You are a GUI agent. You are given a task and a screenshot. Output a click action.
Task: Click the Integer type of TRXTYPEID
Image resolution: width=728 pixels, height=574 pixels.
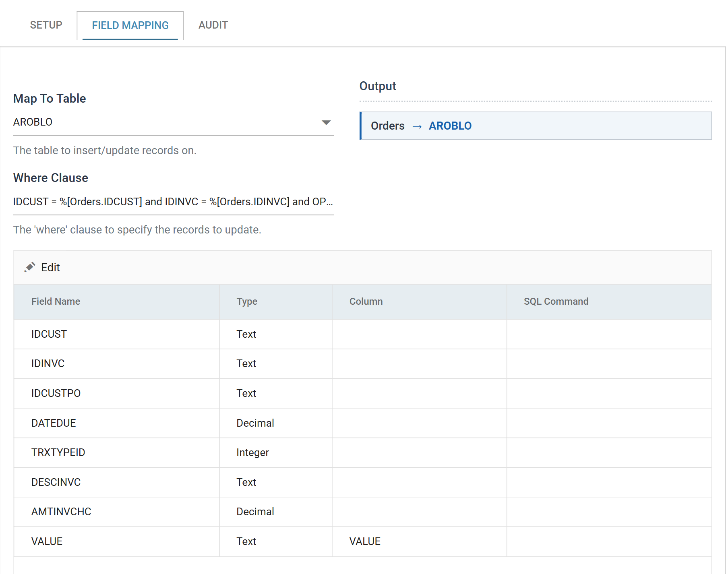pyautogui.click(x=252, y=453)
